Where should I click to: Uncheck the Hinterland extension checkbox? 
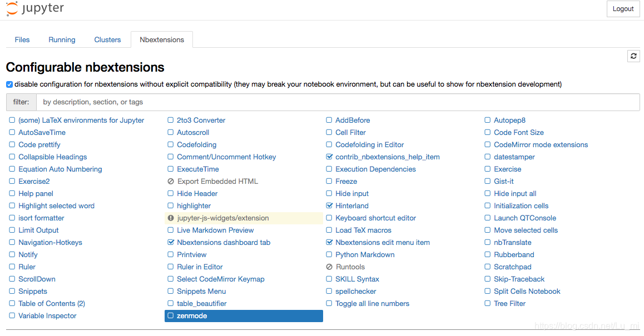(x=329, y=205)
